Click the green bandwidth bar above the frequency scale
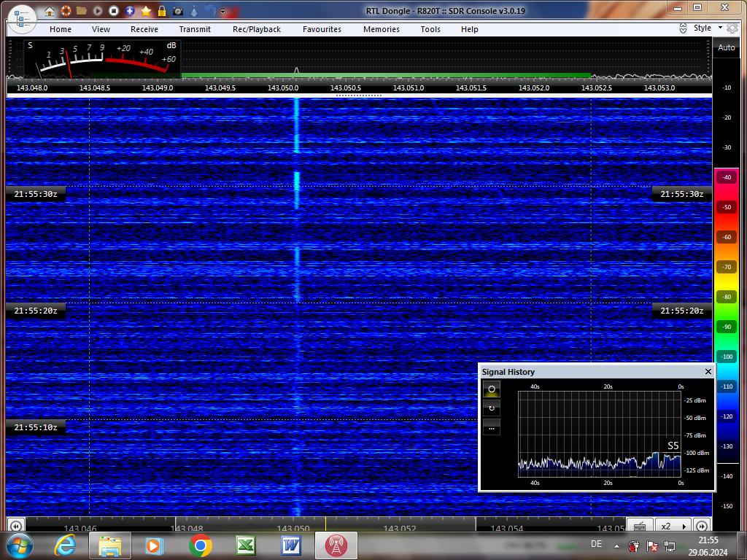The height and width of the screenshot is (560, 747). (x=386, y=75)
